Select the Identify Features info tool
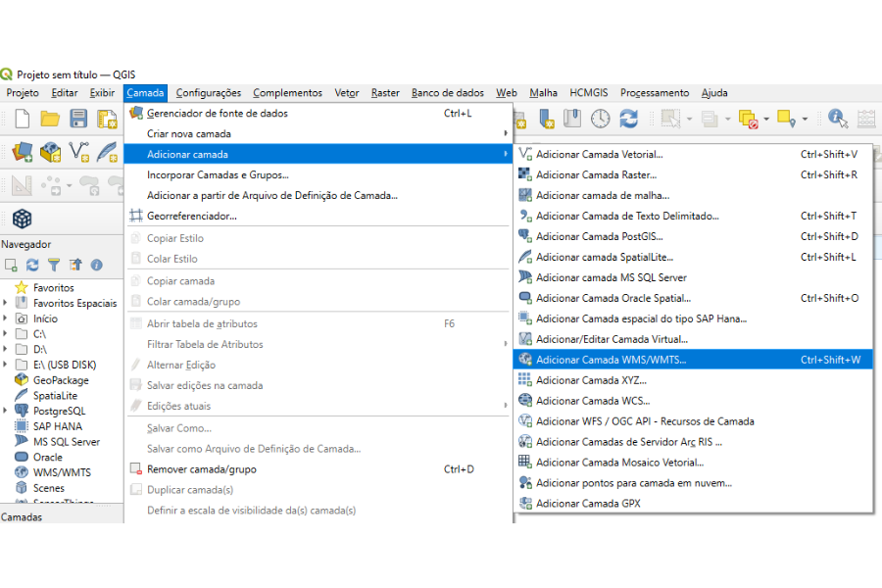 click(x=837, y=119)
